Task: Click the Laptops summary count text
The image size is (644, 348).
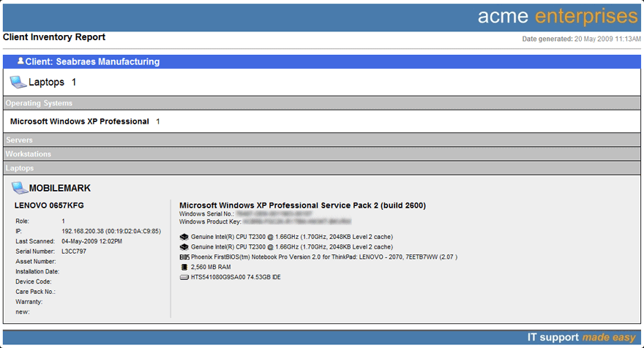Action: (x=52, y=82)
